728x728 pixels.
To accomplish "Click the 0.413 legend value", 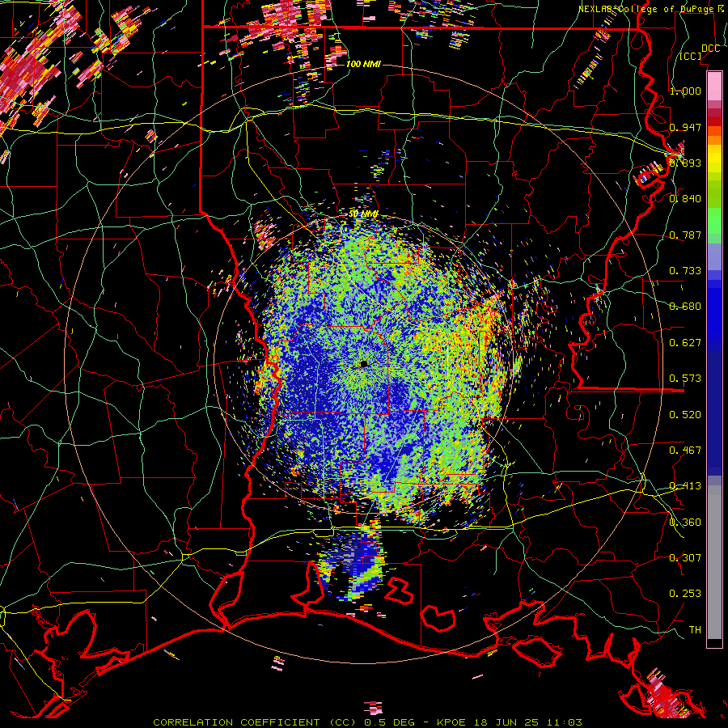I will point(685,486).
